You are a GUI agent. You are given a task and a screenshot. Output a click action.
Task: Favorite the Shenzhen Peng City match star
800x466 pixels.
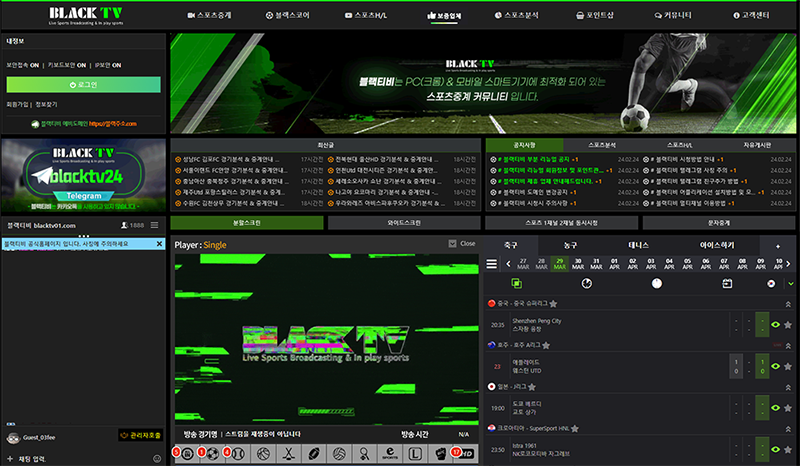coord(788,325)
